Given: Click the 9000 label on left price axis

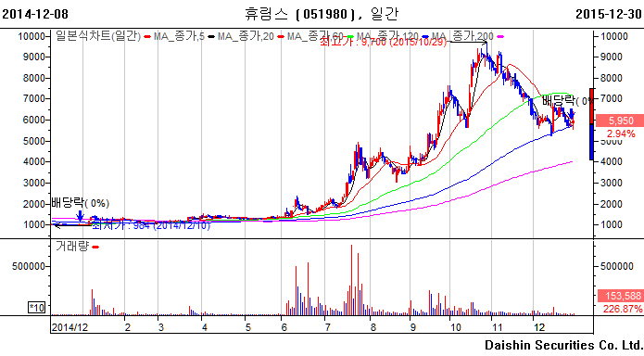Looking at the screenshot, I should (x=34, y=57).
